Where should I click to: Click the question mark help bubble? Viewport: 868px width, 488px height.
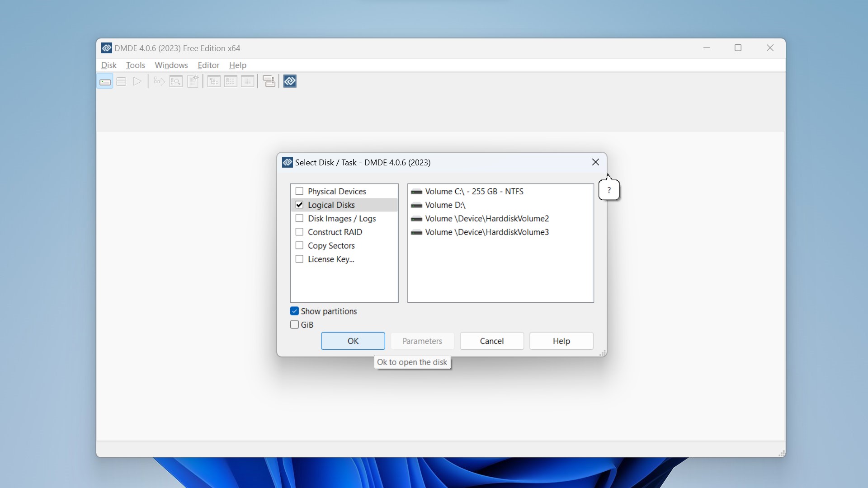609,190
